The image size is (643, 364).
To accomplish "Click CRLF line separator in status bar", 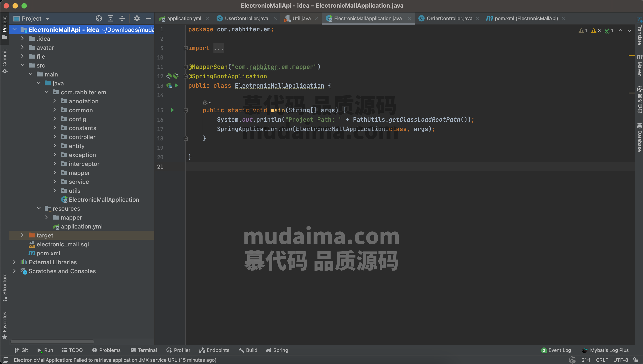I will (x=602, y=360).
